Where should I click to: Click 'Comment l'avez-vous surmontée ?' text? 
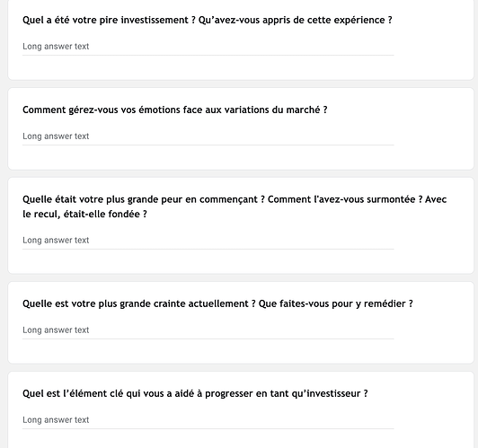[345, 199]
